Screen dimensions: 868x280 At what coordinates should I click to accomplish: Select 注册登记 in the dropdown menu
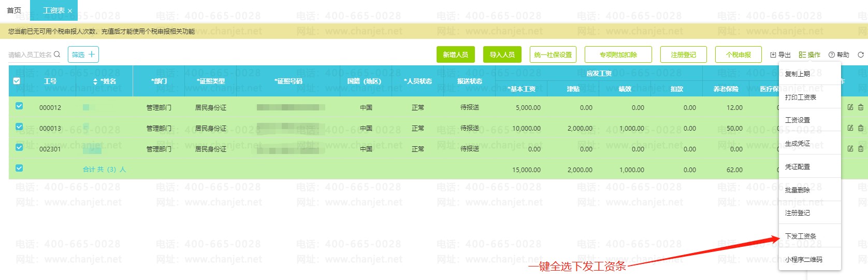810,213
